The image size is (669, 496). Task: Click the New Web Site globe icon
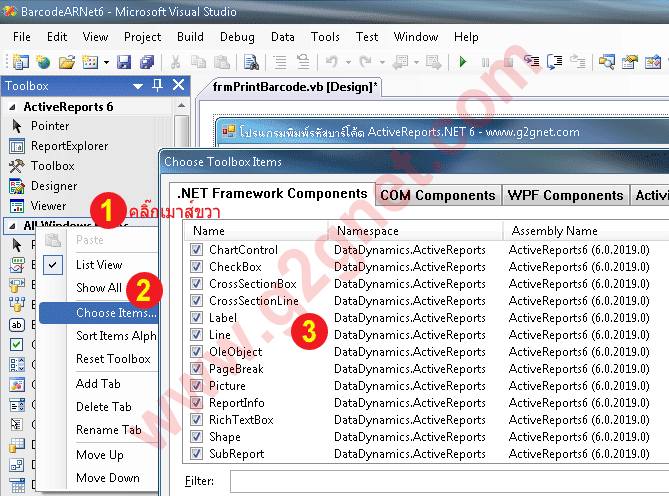43,62
